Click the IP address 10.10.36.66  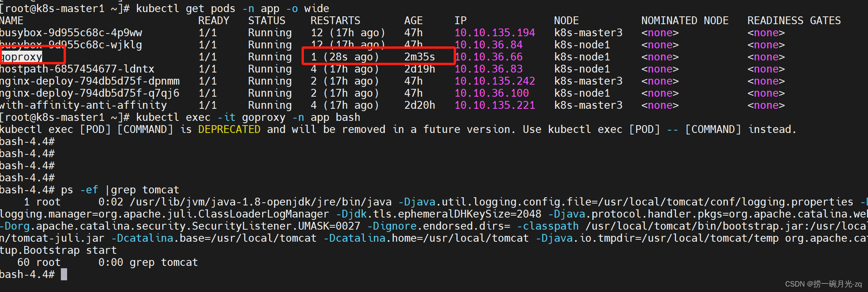[488, 57]
